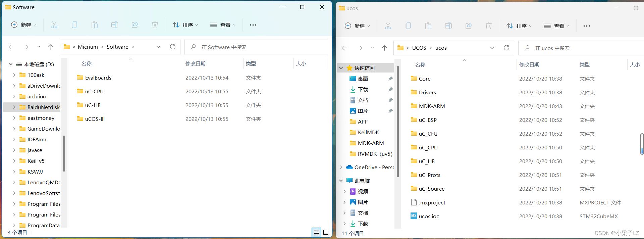This screenshot has width=644, height=239.
Task: Click Cut icon in Software window toolbar
Action: pos(54,25)
